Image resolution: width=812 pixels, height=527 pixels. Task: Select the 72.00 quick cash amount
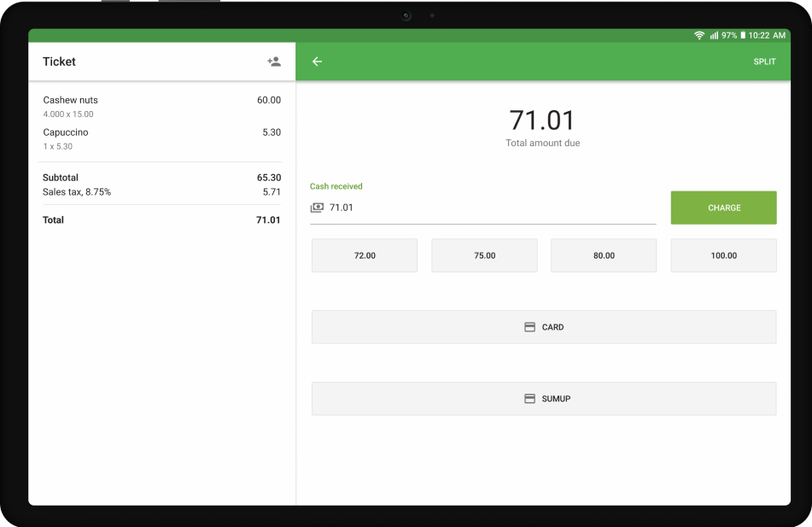coord(364,255)
